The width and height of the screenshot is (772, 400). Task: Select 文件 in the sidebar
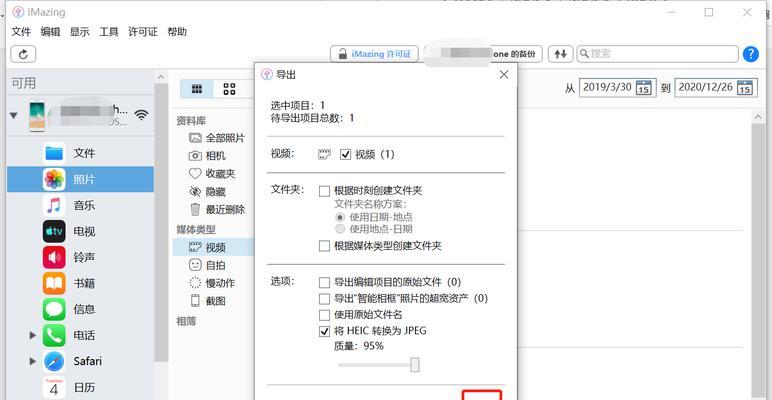pos(80,153)
